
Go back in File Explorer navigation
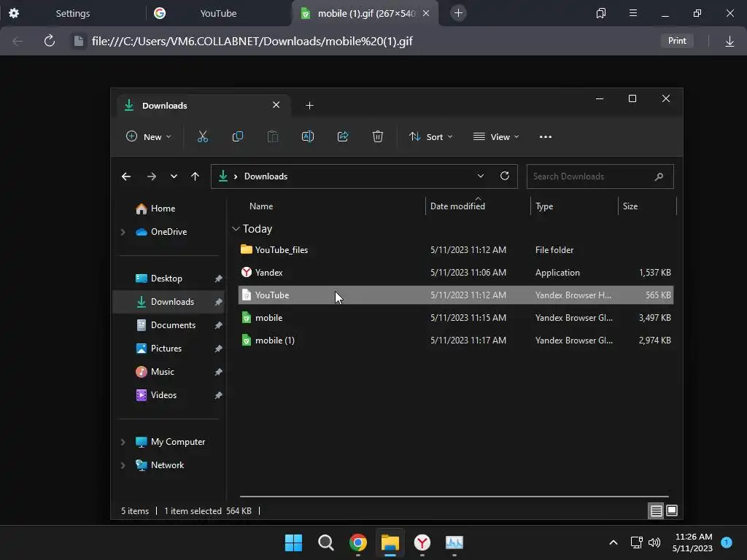coord(125,176)
